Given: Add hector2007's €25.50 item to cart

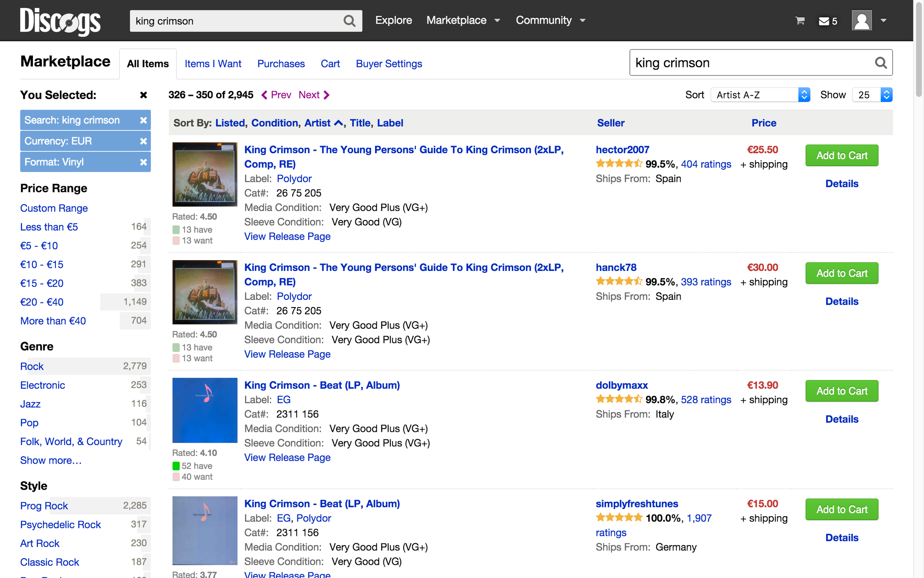Looking at the screenshot, I should point(841,155).
